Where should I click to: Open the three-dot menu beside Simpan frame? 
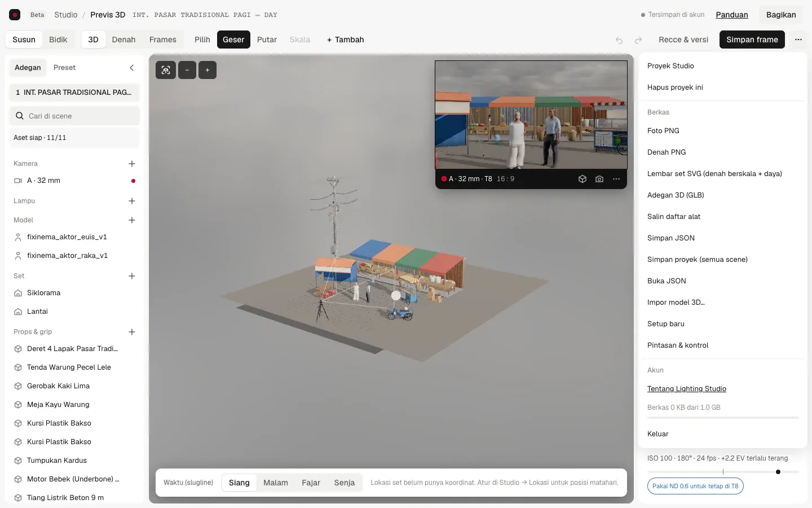[798, 40]
